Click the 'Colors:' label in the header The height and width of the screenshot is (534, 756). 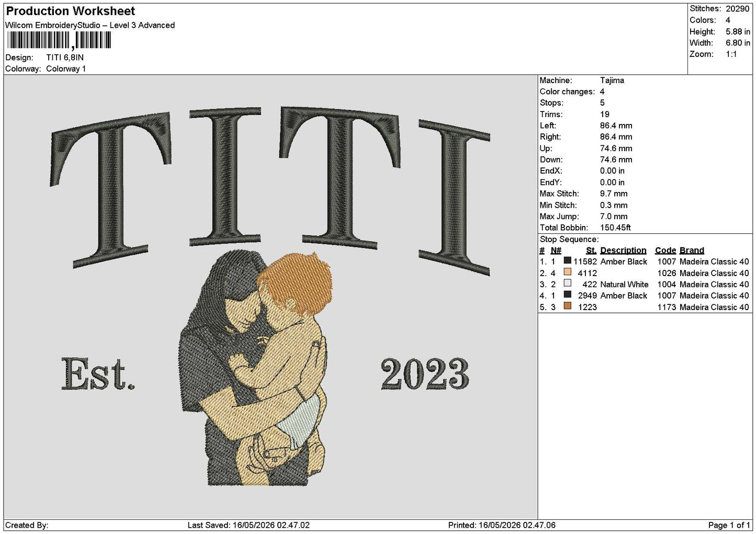click(703, 20)
